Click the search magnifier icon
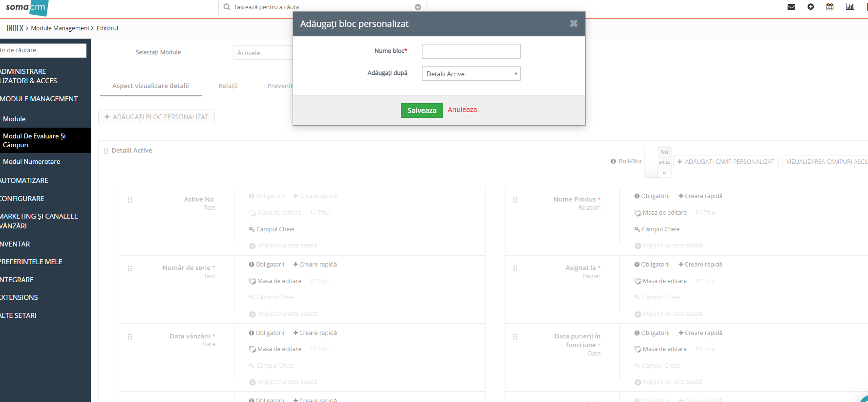Viewport: 868px width, 402px height. [227, 7]
